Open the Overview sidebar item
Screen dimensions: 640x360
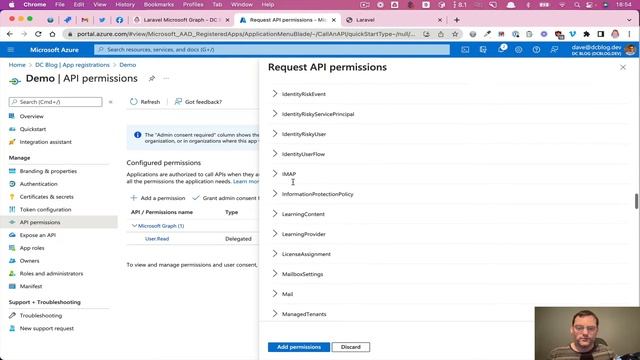tap(31, 116)
